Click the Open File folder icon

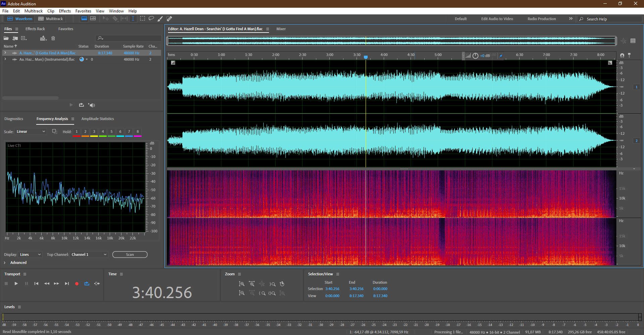click(6, 38)
